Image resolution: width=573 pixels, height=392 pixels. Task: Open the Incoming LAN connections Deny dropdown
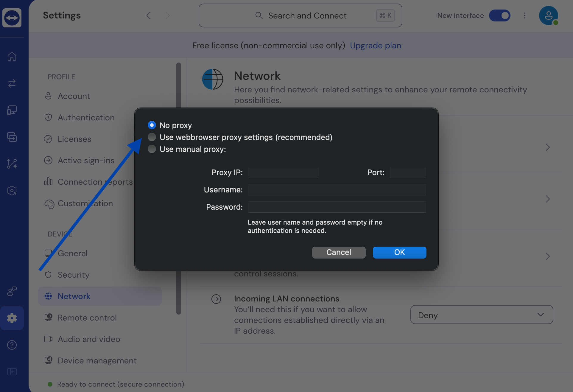coord(482,315)
